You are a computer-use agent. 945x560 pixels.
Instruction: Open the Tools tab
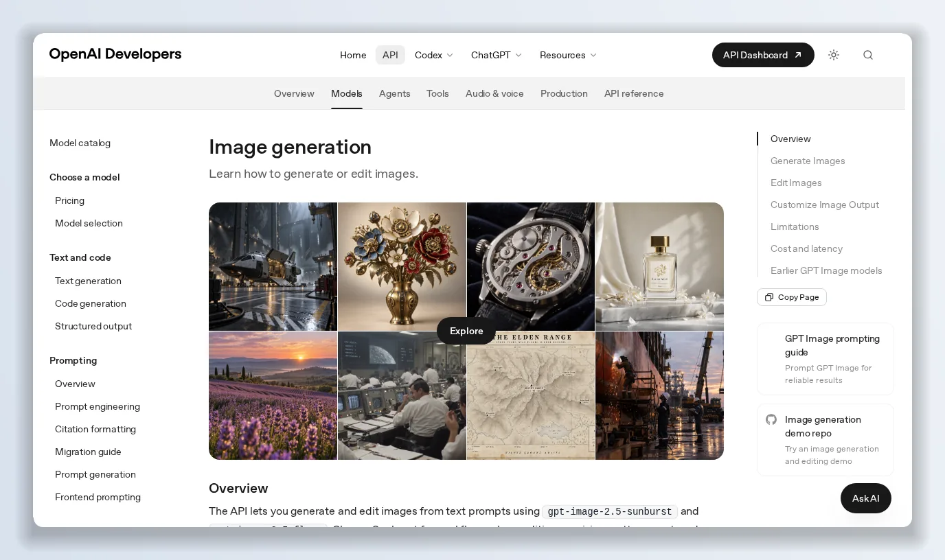pos(437,93)
